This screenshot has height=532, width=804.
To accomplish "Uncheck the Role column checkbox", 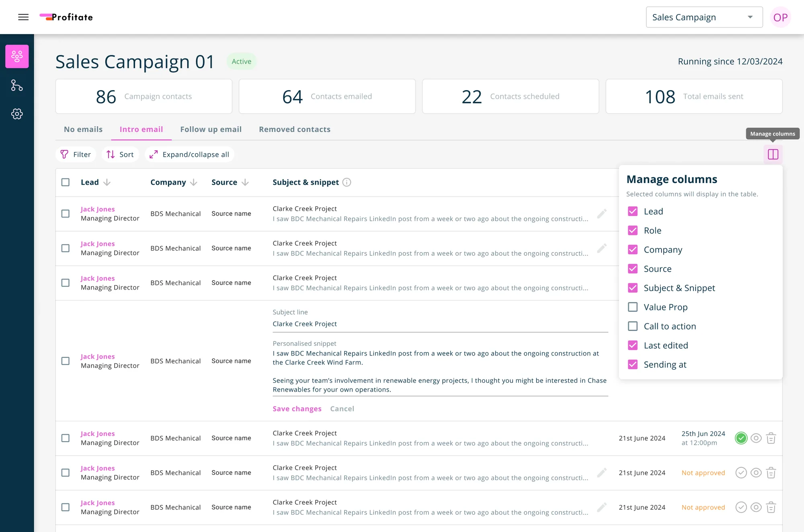I will (x=633, y=230).
